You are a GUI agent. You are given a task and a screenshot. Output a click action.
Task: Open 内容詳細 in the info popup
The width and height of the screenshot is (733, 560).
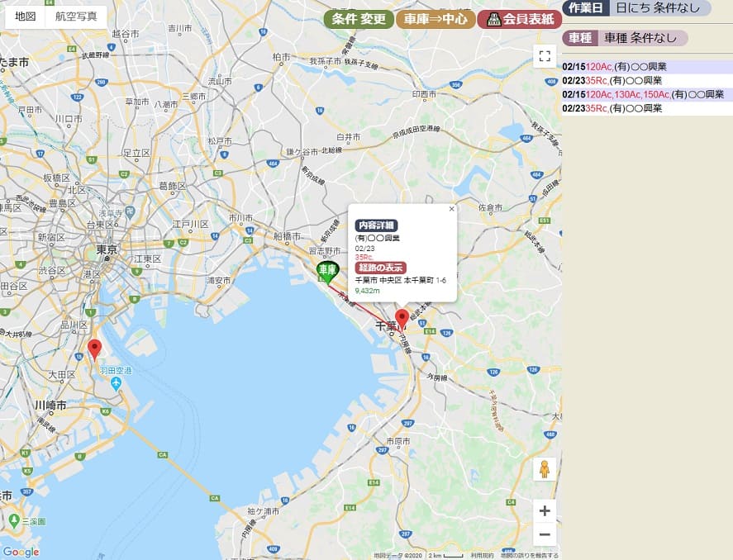click(x=376, y=225)
